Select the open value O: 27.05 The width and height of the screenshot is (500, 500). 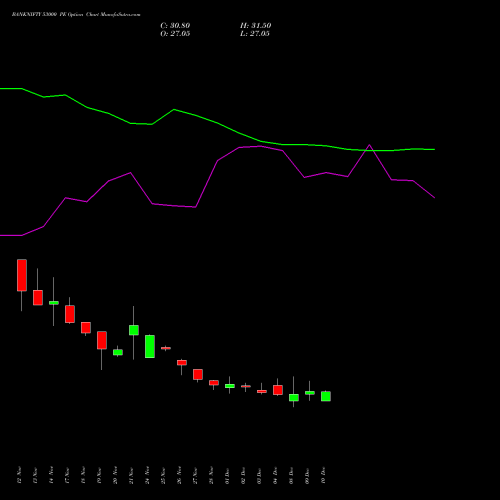(175, 34)
